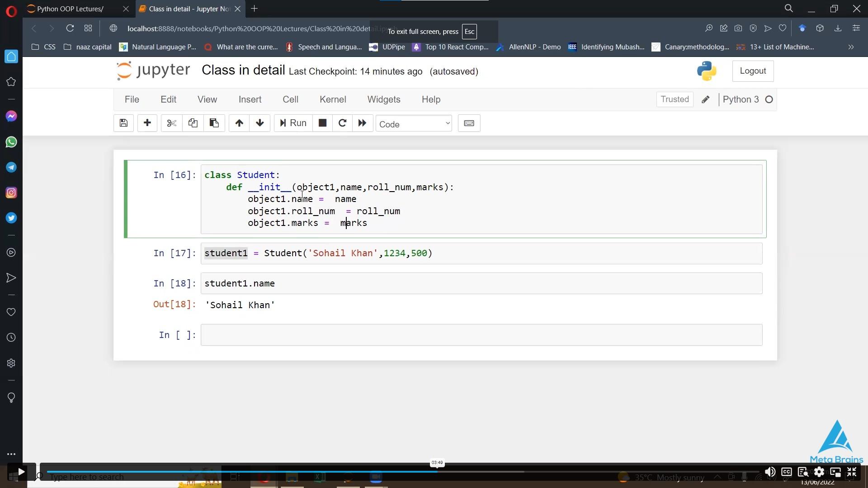Open Twitter in Opera sidebar
The height and width of the screenshot is (488, 868).
pyautogui.click(x=11, y=218)
